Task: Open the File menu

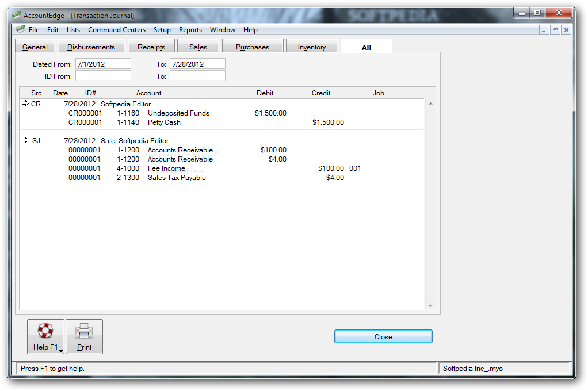Action: pos(34,30)
